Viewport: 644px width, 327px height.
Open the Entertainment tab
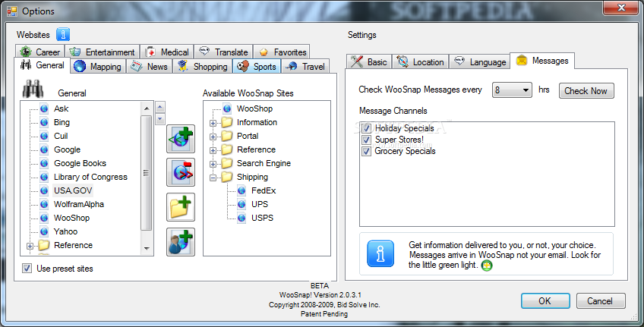[x=103, y=52]
